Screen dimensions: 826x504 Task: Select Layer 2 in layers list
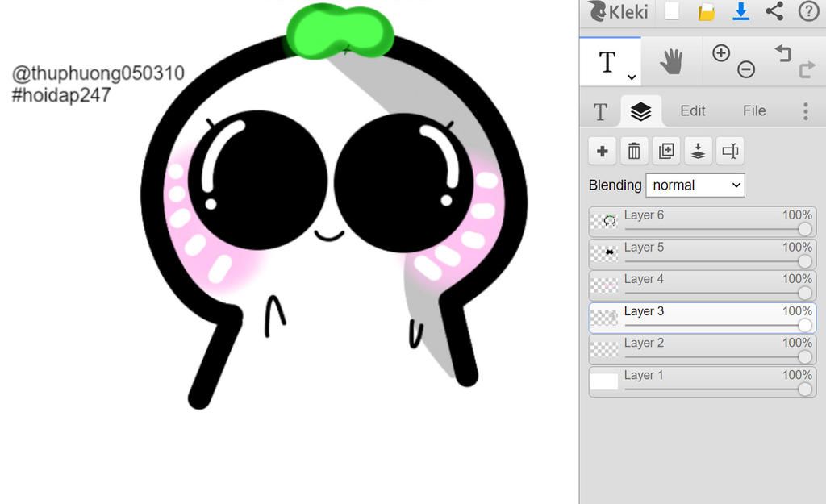tap(703, 350)
